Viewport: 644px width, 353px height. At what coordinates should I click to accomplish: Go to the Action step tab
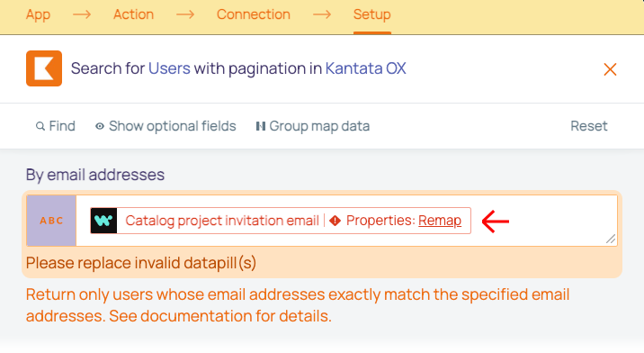(133, 14)
